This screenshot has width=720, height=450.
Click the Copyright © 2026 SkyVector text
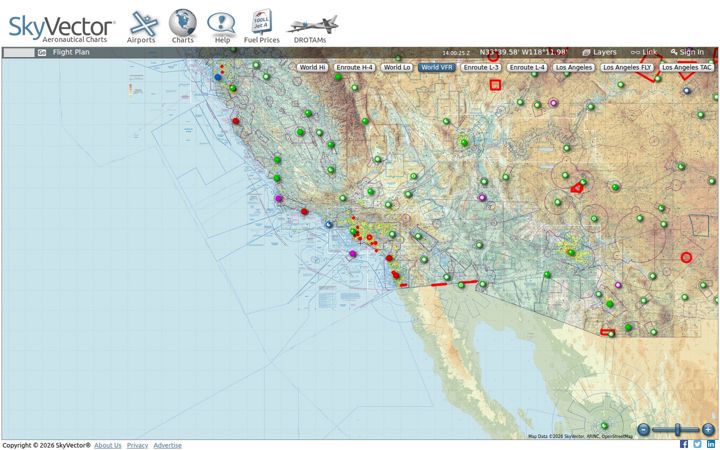pyautogui.click(x=46, y=445)
